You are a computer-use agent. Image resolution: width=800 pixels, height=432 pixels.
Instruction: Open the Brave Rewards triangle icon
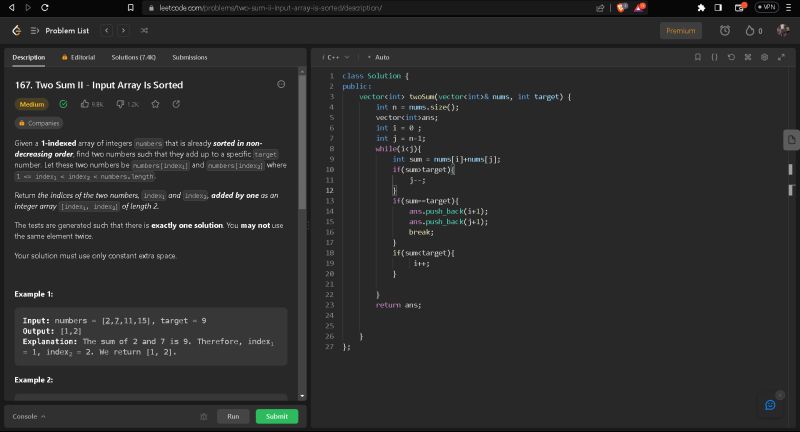tap(639, 8)
